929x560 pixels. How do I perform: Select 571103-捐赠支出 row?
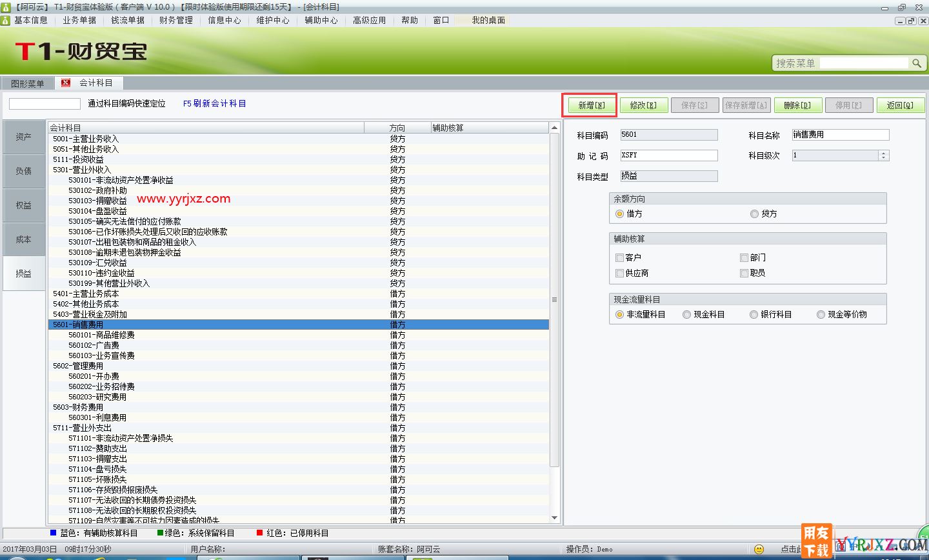click(299, 459)
